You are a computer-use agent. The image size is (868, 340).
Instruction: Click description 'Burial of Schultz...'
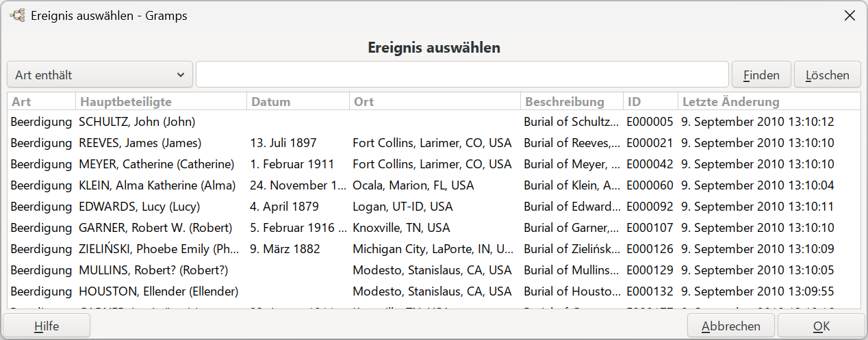point(572,122)
